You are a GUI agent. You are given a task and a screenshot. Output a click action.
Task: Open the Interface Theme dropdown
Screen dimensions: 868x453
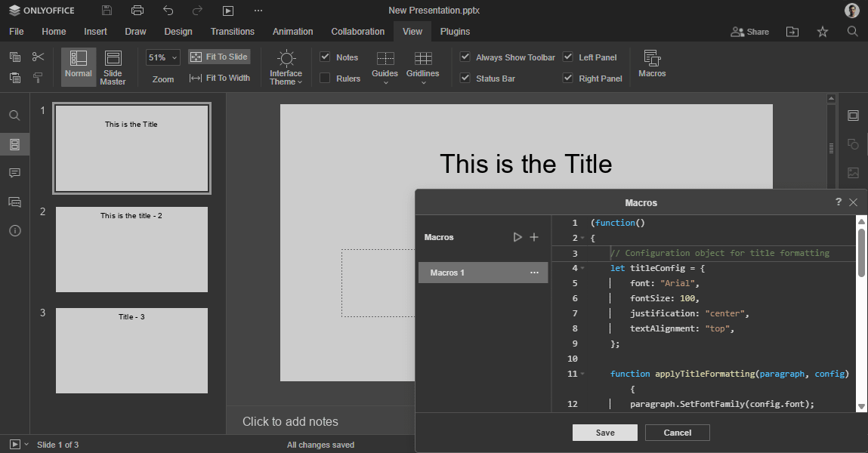[286, 67]
